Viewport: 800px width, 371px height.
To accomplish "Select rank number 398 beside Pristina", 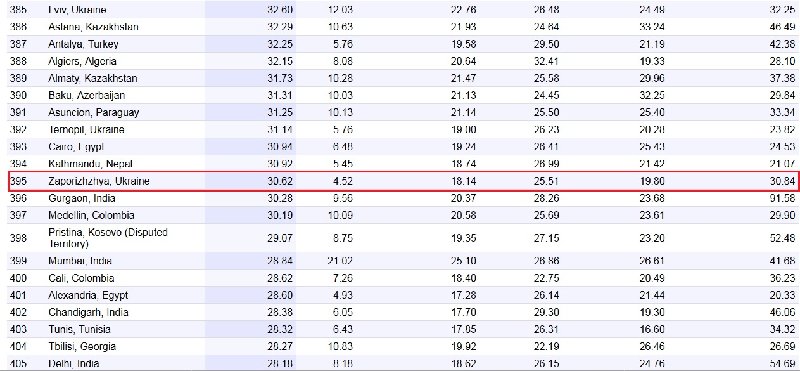I will point(18,238).
